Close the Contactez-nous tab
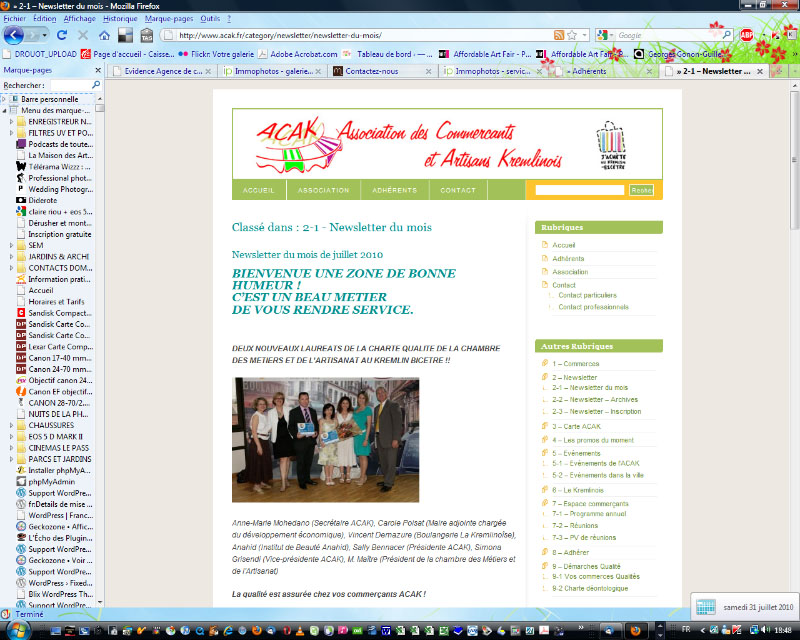Image resolution: width=800 pixels, height=640 pixels. point(429,71)
